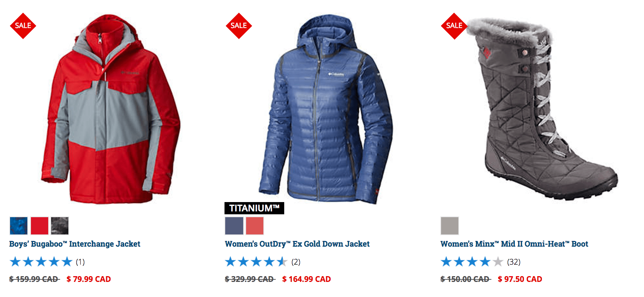Open Women's OutDry Ex Gold Down Jacket link
This screenshot has width=644, height=297.
pos(297,244)
